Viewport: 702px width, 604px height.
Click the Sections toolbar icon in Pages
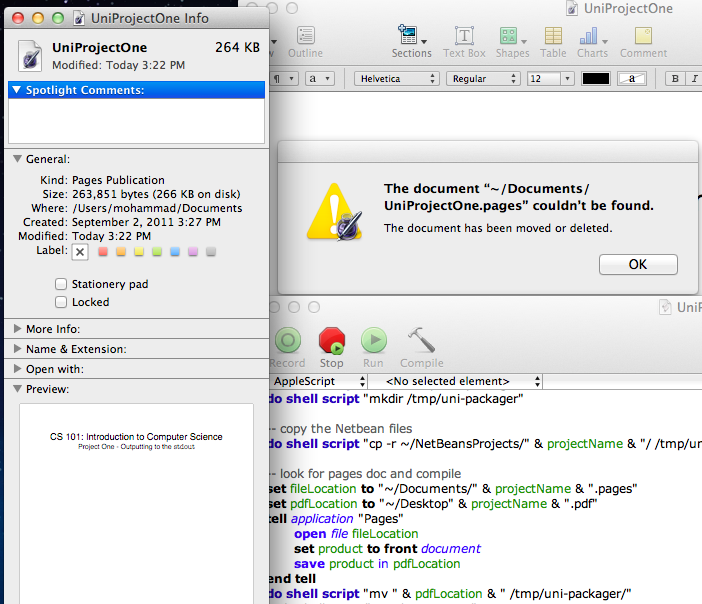[411, 42]
